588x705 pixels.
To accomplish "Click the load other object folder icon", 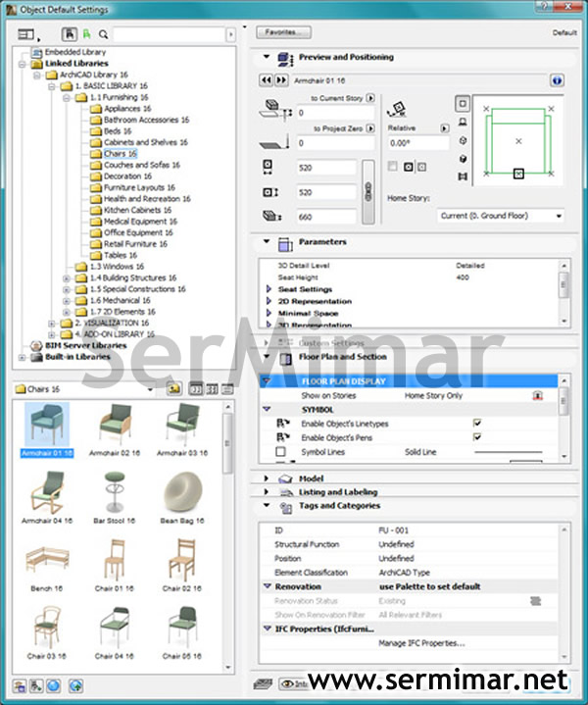I will coord(174,388).
